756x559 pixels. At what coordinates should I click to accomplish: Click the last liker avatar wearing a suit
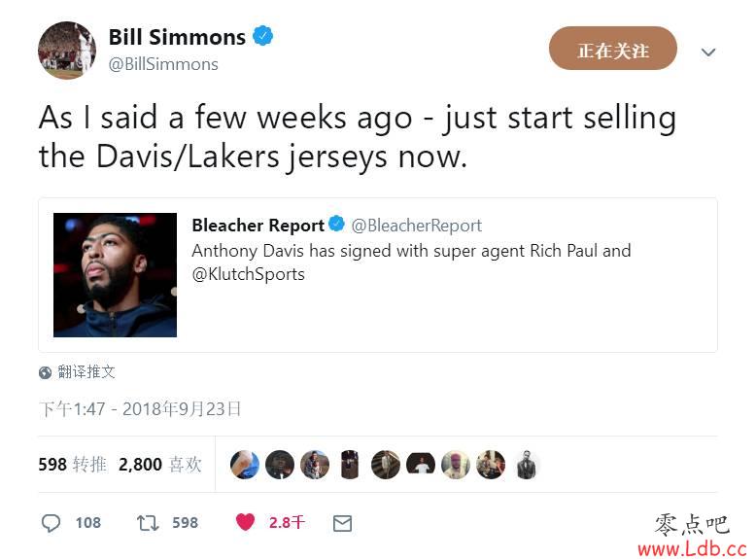point(526,465)
